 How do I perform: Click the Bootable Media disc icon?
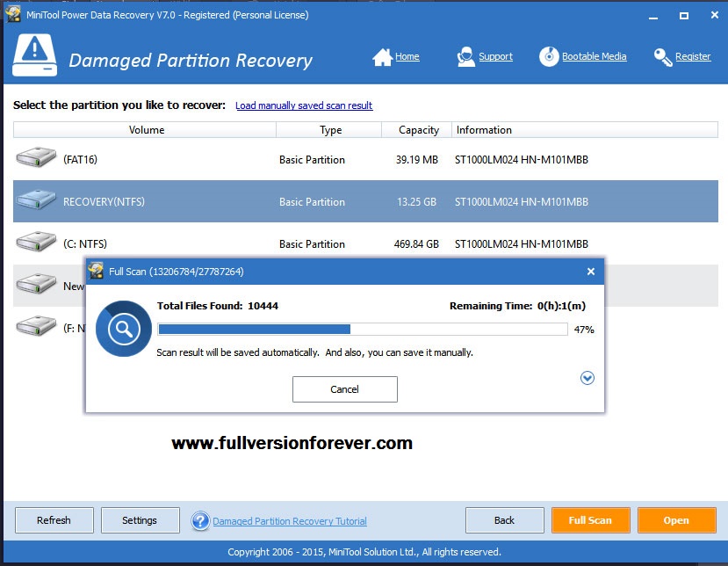pyautogui.click(x=549, y=57)
